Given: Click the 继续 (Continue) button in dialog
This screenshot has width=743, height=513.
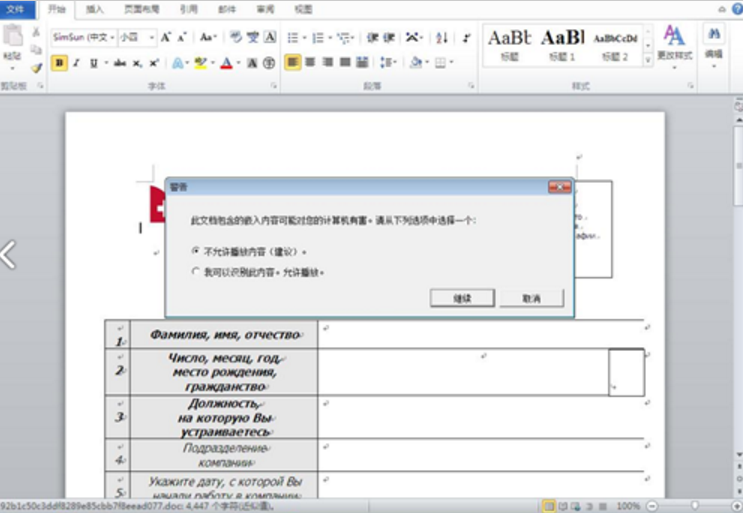Looking at the screenshot, I should click(461, 298).
